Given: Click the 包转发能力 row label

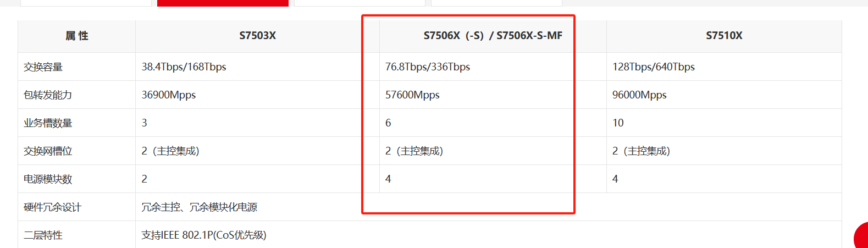Looking at the screenshot, I should point(48,95).
